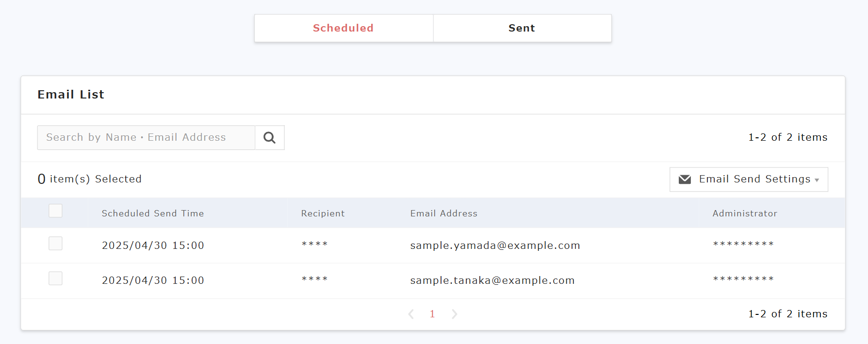Toggle the select-all checkbox in table header
This screenshot has width=868, height=344.
tap(55, 211)
